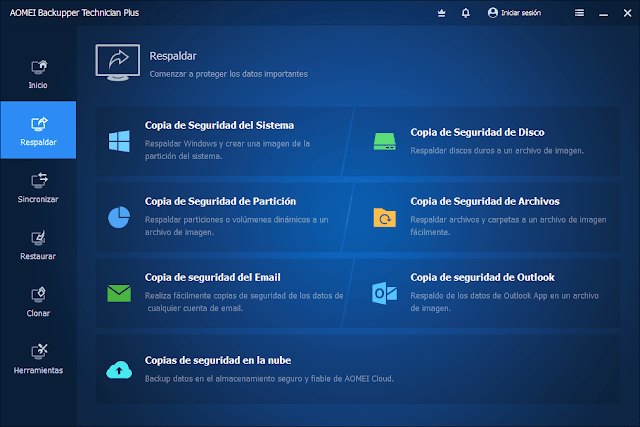Image resolution: width=640 pixels, height=427 pixels.
Task: Open notifications with the bell icon
Action: click(x=465, y=13)
